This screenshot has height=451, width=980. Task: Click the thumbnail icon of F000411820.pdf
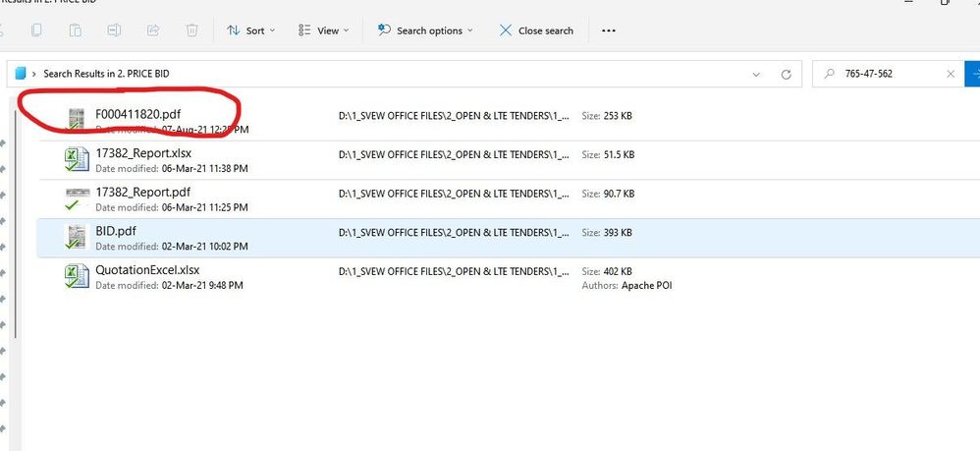(76, 120)
